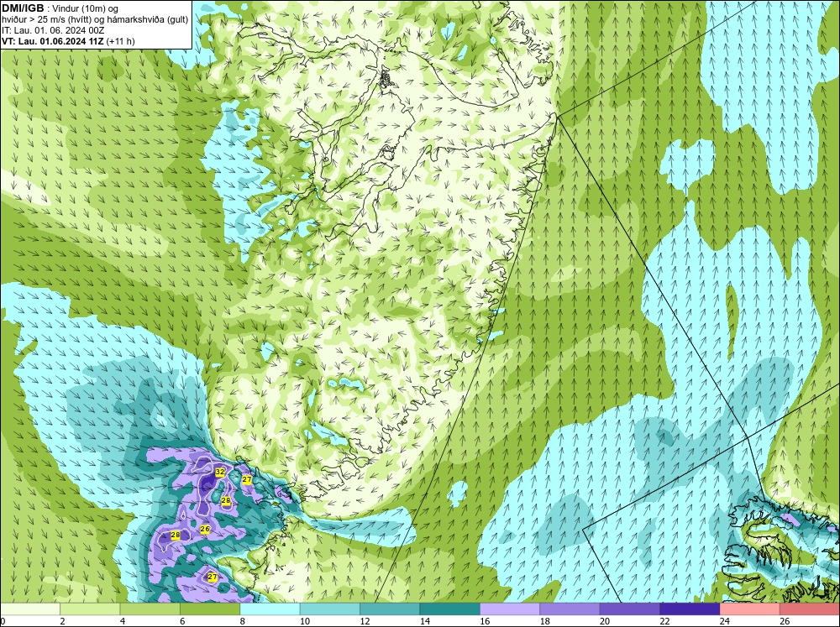
Task: Click the lowest yellow 27 gust label
Action: [213, 577]
